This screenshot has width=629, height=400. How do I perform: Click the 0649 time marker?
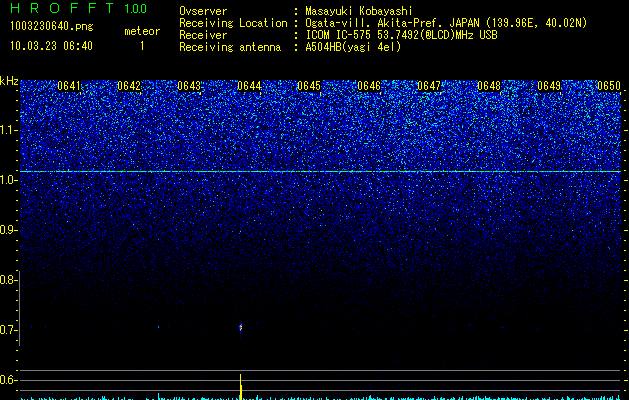[x=549, y=86]
